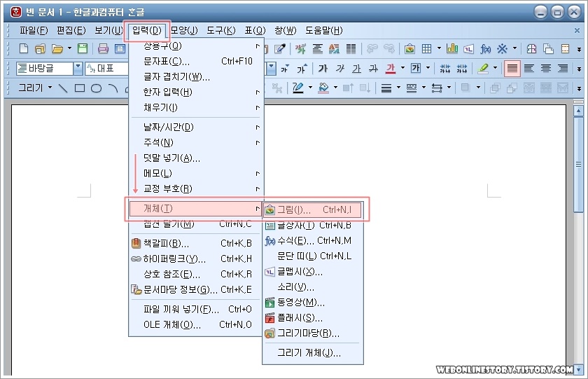Toggle underline 가 formatting
Image resolution: width=588 pixels, height=379 pixels.
pyautogui.click(x=356, y=68)
